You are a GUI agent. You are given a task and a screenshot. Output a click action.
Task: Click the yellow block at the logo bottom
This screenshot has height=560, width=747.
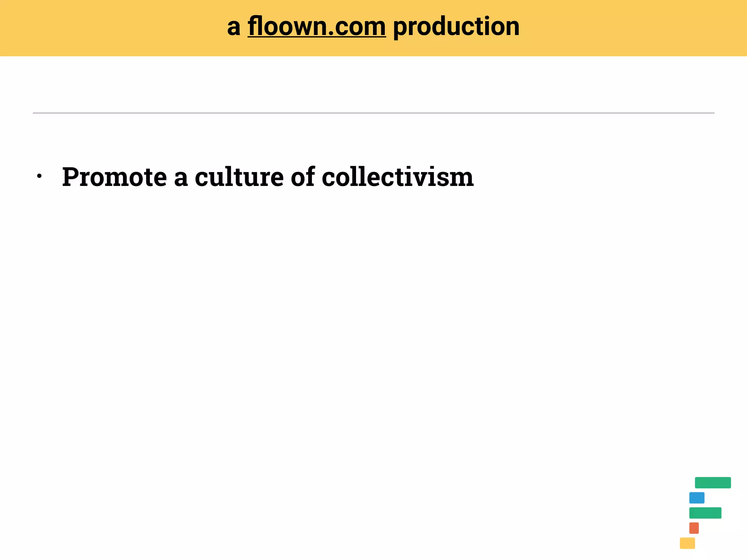[687, 543]
